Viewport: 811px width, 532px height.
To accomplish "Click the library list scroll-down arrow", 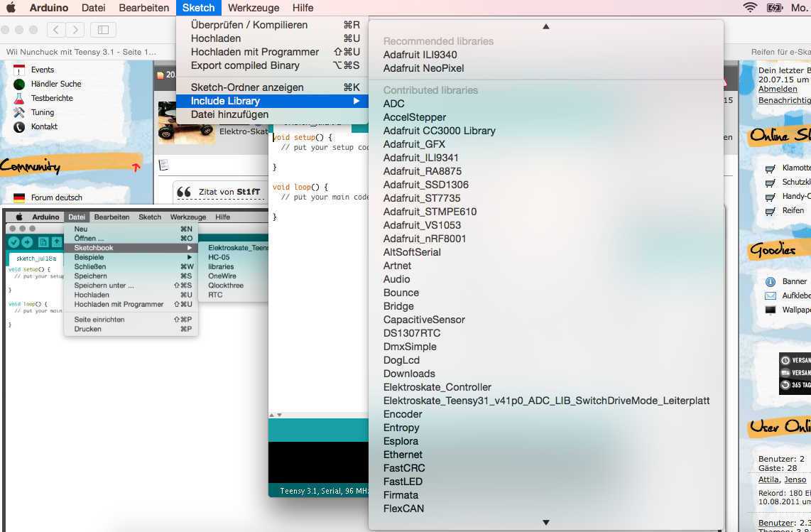I will (545, 523).
